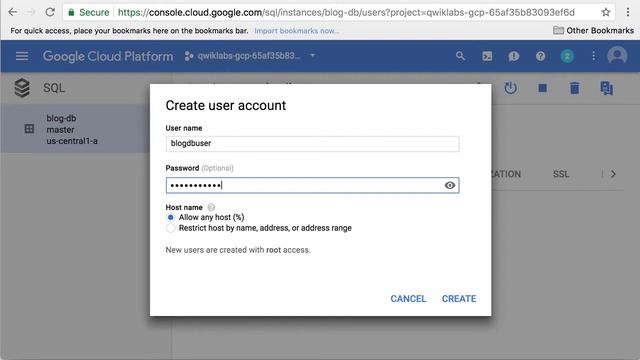The width and height of the screenshot is (640, 360).
Task: Open the header vertical dots settings menu
Action: pyautogui.click(x=593, y=56)
